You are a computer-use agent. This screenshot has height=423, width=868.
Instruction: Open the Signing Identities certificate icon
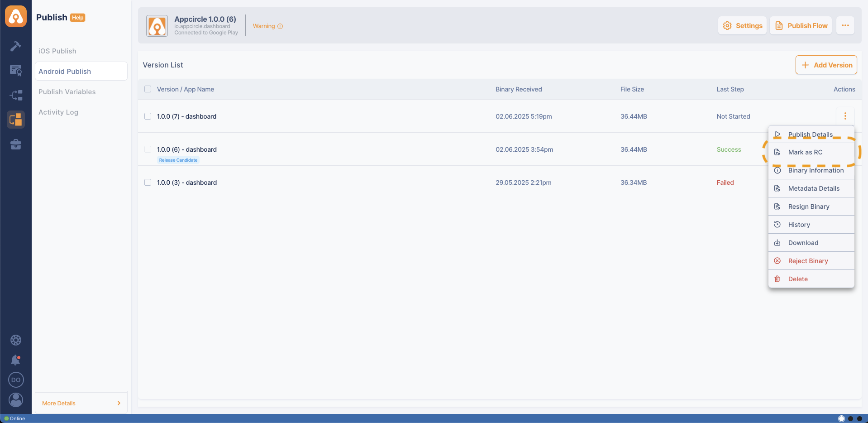(16, 70)
